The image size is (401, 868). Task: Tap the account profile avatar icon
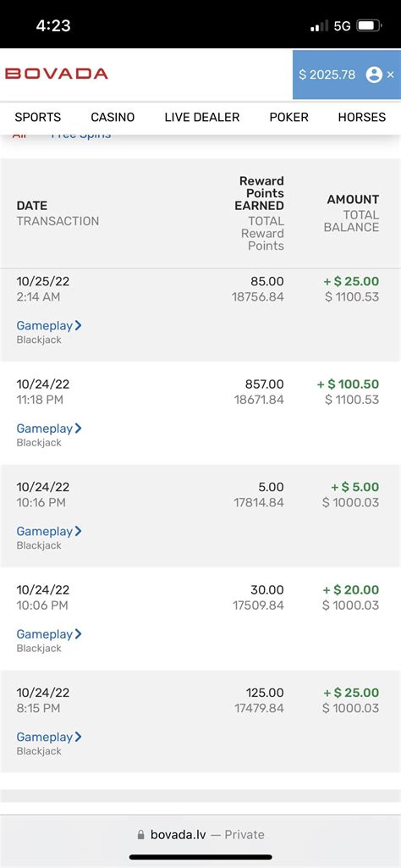(x=375, y=75)
